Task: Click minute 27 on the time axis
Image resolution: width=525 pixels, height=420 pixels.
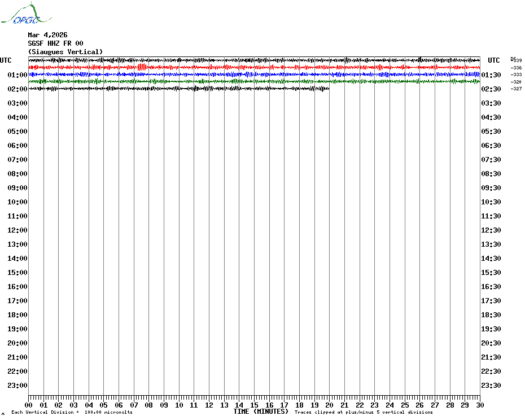Action: [x=435, y=405]
